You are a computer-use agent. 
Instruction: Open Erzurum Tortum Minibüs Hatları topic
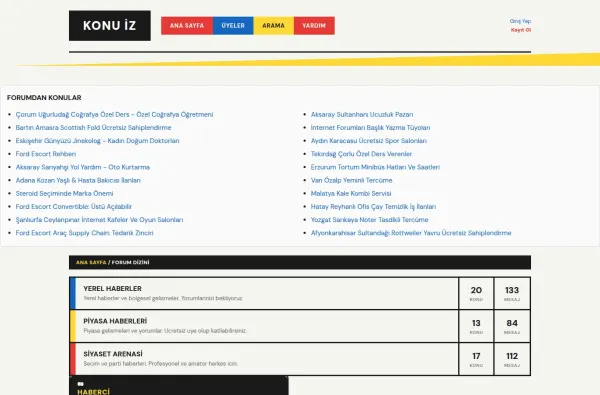click(x=375, y=167)
